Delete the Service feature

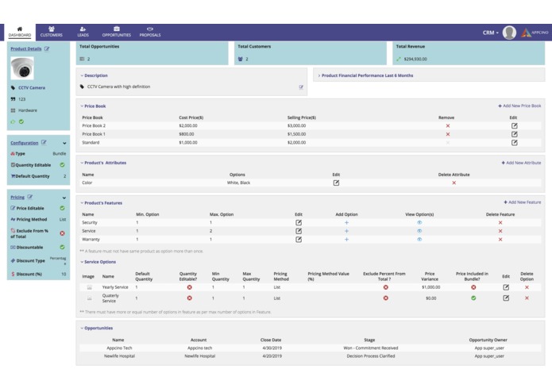point(500,231)
